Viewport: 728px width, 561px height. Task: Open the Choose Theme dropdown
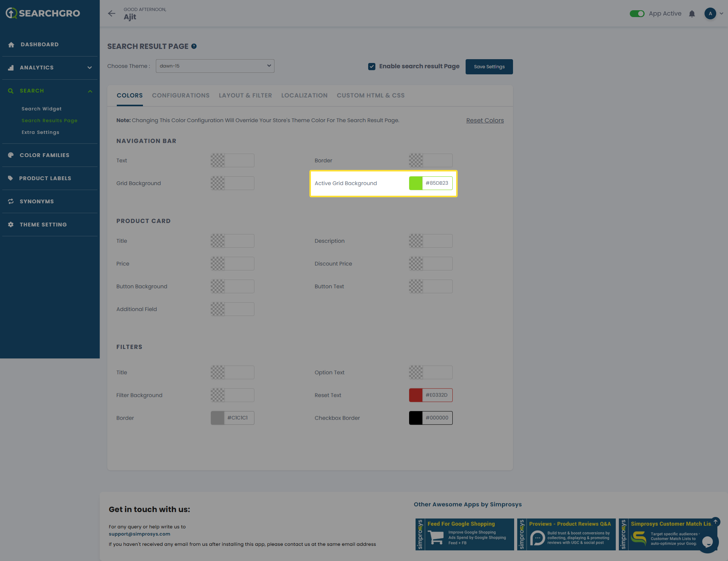215,66
